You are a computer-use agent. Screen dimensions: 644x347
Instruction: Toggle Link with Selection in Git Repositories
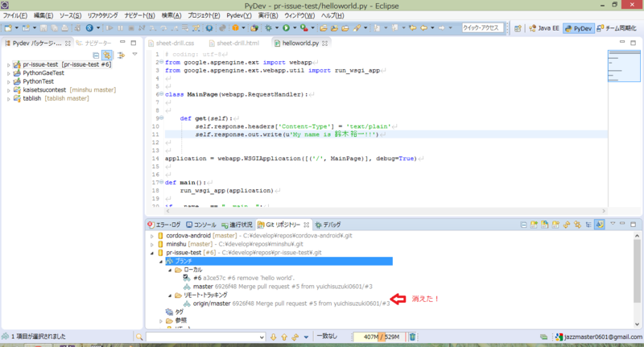click(x=577, y=225)
